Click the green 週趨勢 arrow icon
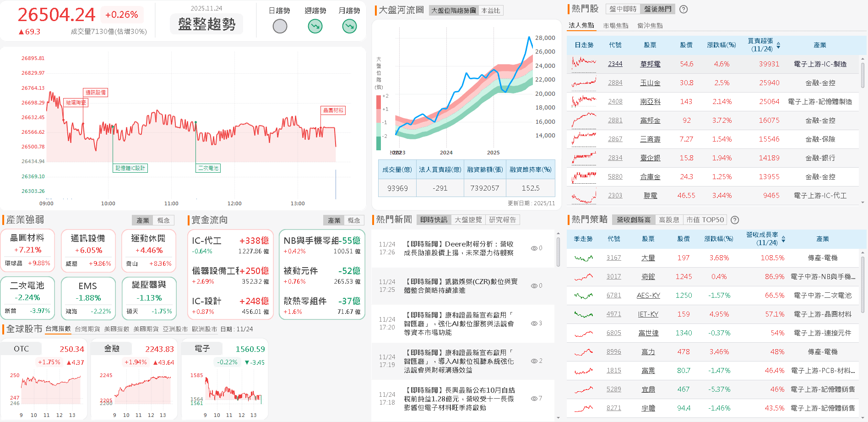This screenshot has width=868, height=422. tap(315, 26)
